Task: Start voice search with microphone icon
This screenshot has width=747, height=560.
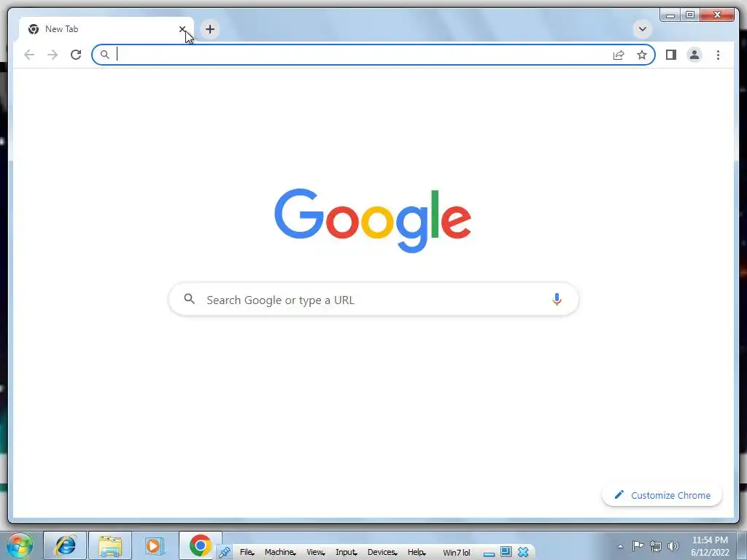Action: pos(557,299)
